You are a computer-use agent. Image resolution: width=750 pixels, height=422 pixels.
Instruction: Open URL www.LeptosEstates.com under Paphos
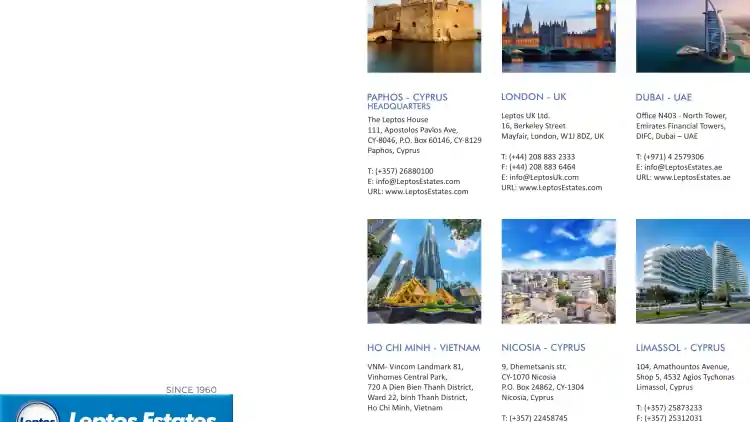(x=427, y=191)
